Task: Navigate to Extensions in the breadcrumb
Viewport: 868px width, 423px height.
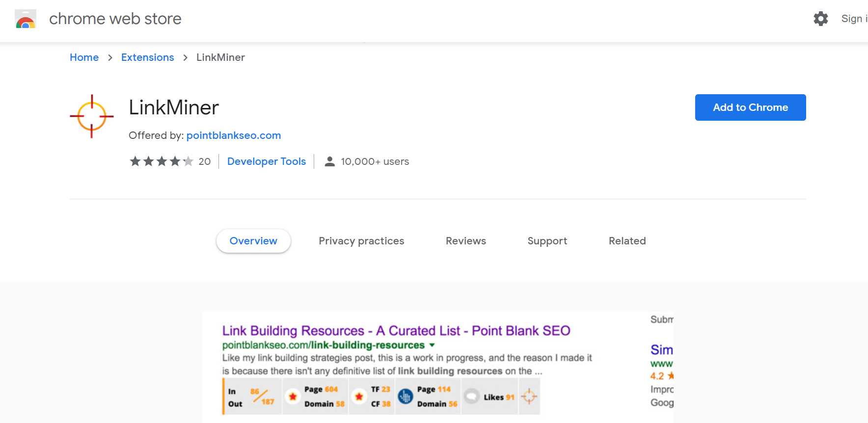Action: click(147, 57)
